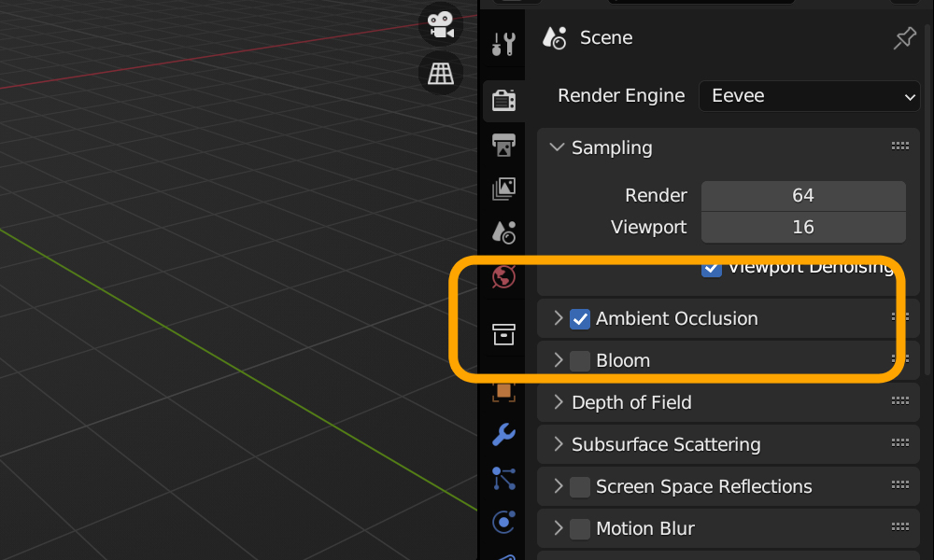This screenshot has height=560, width=934.
Task: Grab the Depth of Field drag handle
Action: point(900,401)
